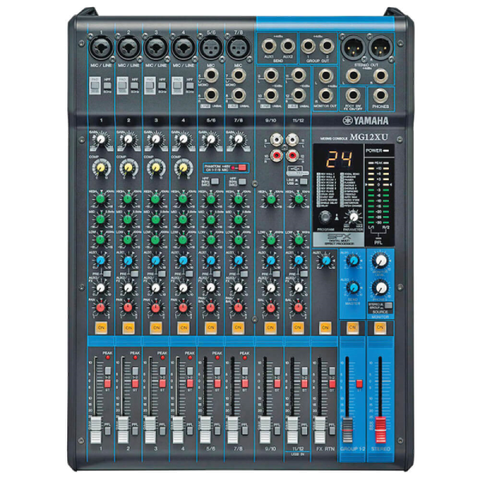Screen dimensions: 480x480
Task: Select channel 9/10 left line input jack
Action: tap(271, 76)
